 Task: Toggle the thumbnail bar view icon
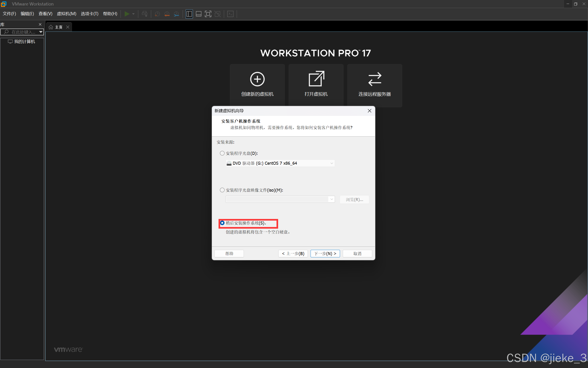[199, 14]
